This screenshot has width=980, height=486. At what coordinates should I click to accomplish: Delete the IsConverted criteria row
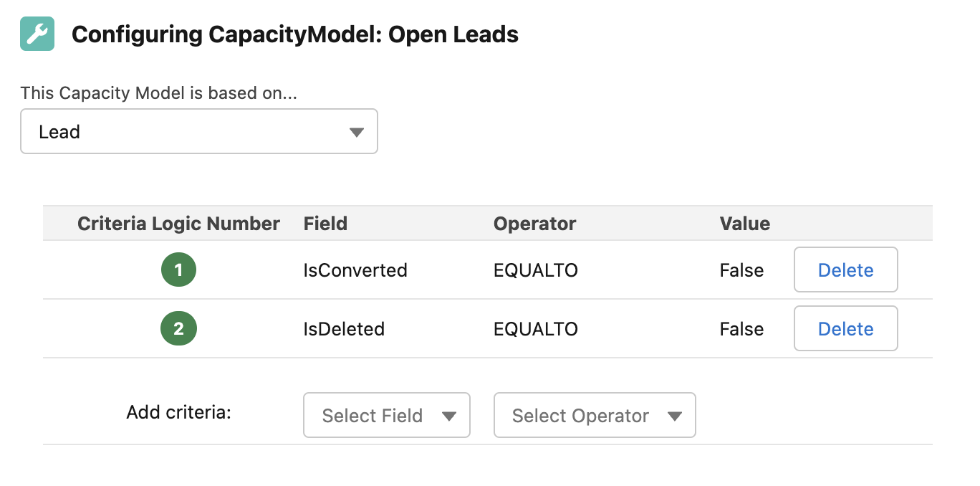tap(846, 270)
